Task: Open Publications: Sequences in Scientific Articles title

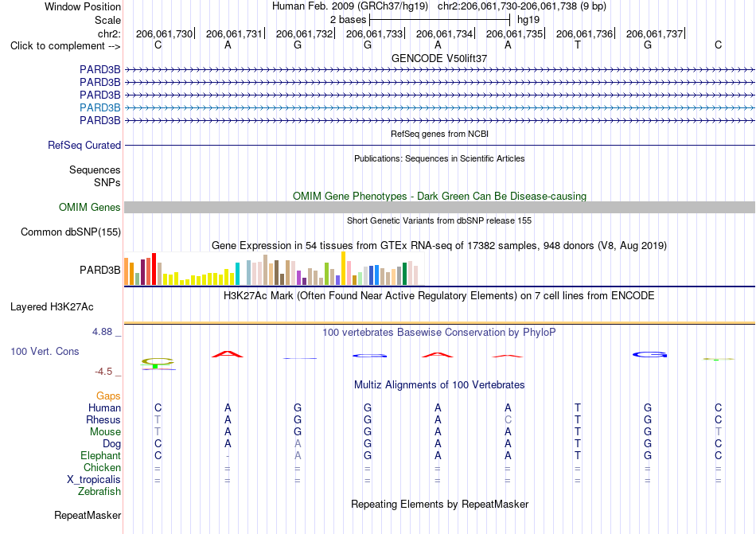Action: click(x=439, y=158)
